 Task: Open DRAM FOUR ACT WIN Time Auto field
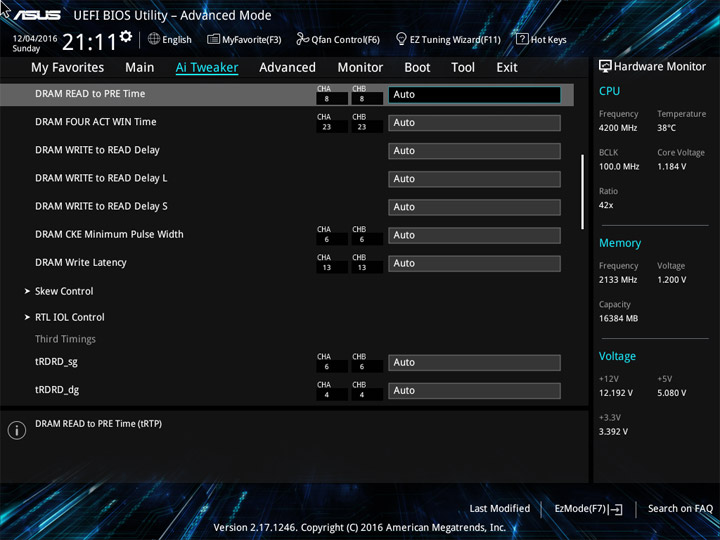point(474,123)
